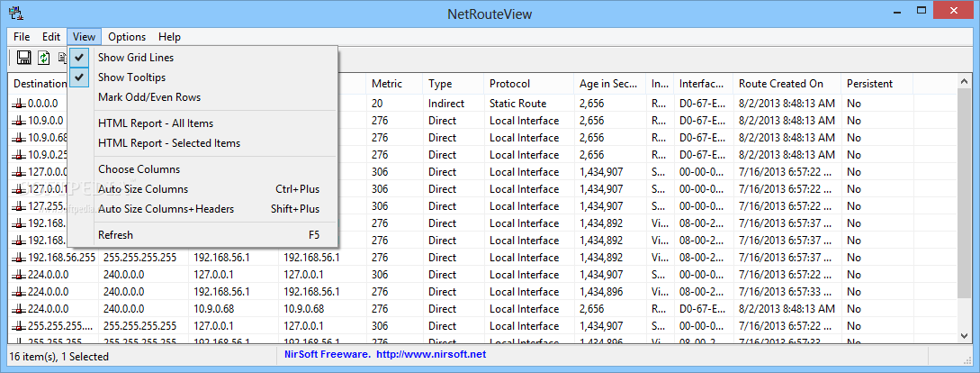Select Auto Size Columns

click(x=203, y=189)
